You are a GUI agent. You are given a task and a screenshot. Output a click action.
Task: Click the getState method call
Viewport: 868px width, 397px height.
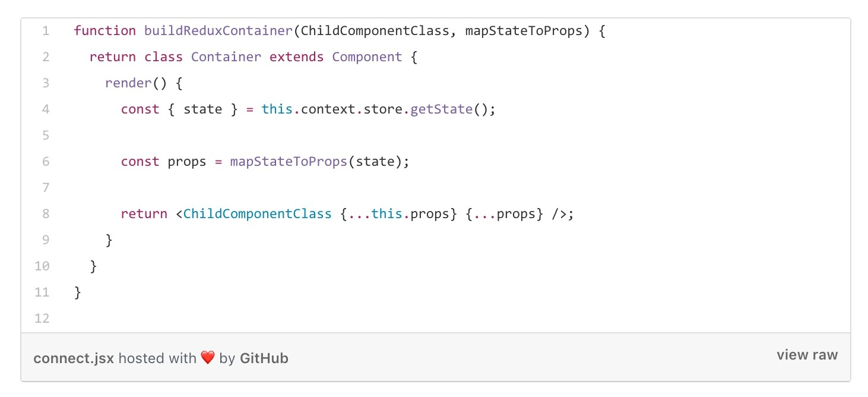coord(442,109)
